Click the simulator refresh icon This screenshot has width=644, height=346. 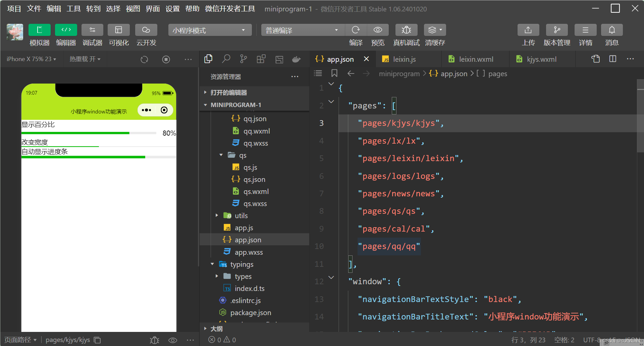click(144, 59)
